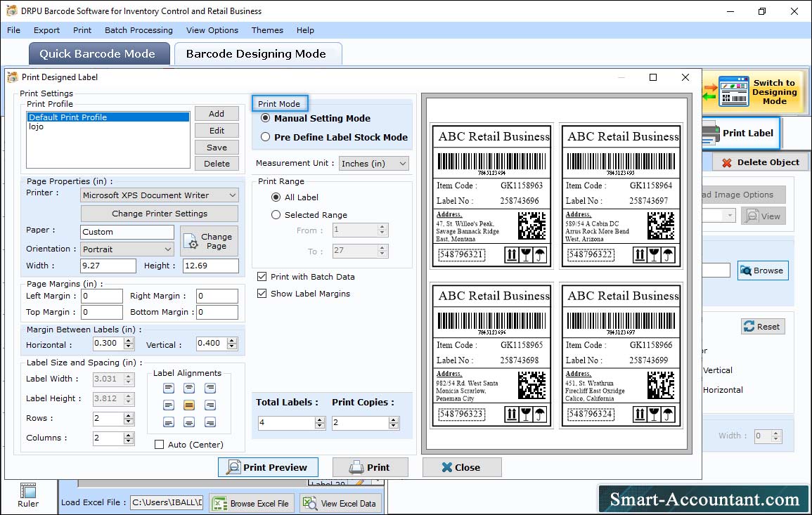812x515 pixels.
Task: Click the Change Page gear icon
Action: tap(192, 242)
